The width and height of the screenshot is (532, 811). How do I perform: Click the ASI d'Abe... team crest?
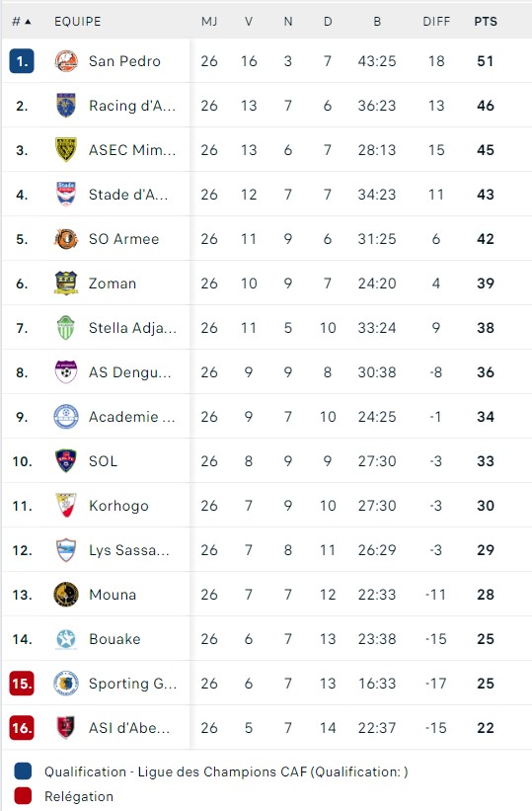[x=66, y=728]
